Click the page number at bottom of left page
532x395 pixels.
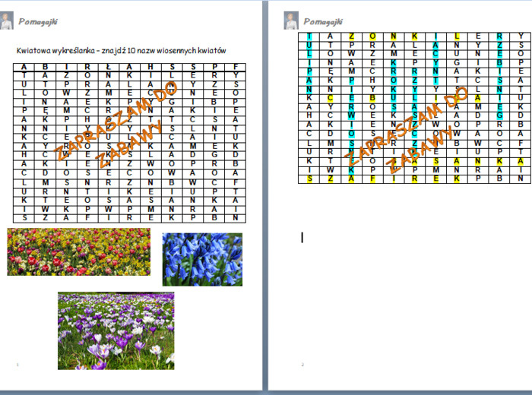pos(17,365)
